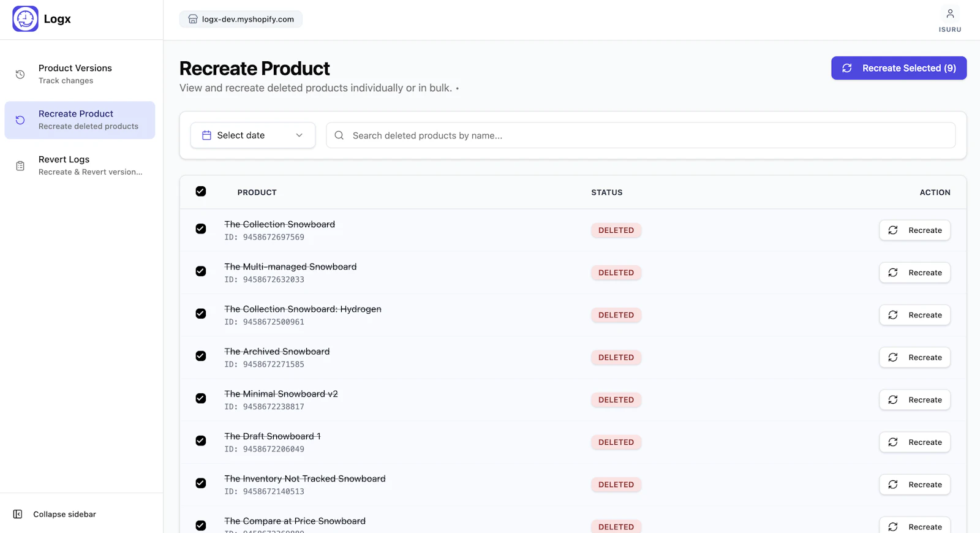The image size is (980, 533).
Task: Click the Logx logo icon
Action: pos(25,19)
